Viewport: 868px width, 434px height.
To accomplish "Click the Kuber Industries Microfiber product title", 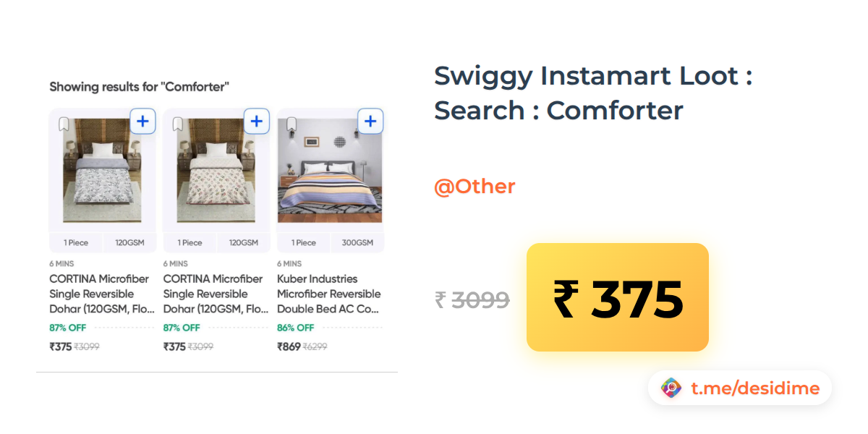I will (329, 294).
